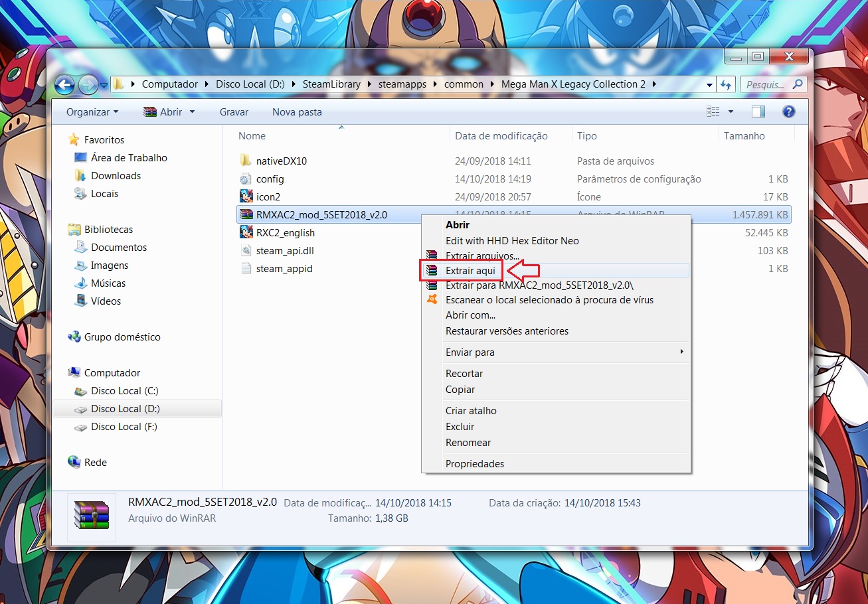868x604 pixels.
Task: Open the Documentos library via its icon
Action: (x=80, y=247)
